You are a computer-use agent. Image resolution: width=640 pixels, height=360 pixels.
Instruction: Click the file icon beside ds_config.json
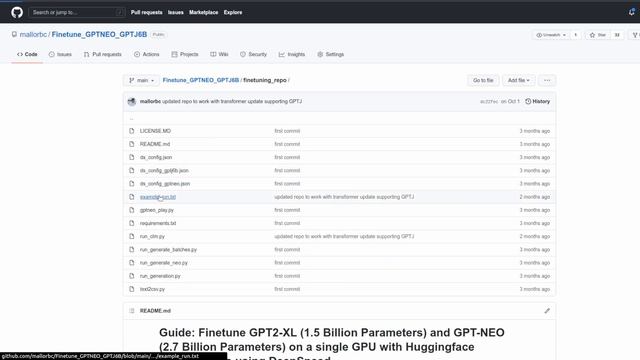pos(131,157)
